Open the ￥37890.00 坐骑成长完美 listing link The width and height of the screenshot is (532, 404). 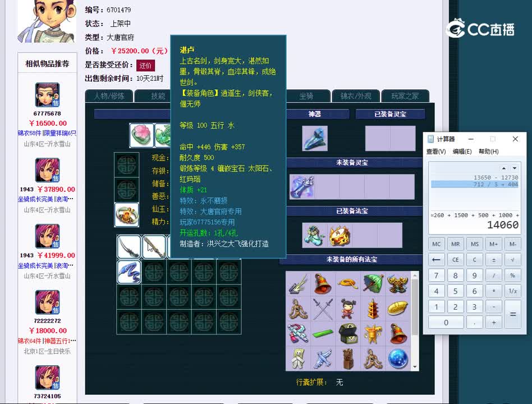(45, 199)
